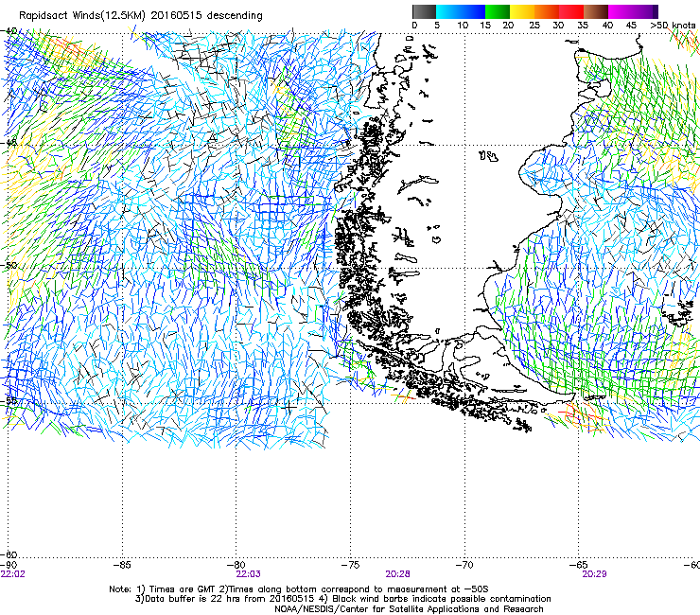The height and width of the screenshot is (615, 700).
Task: Click the blue 5-15 knots legend gradient
Action: pos(461,11)
